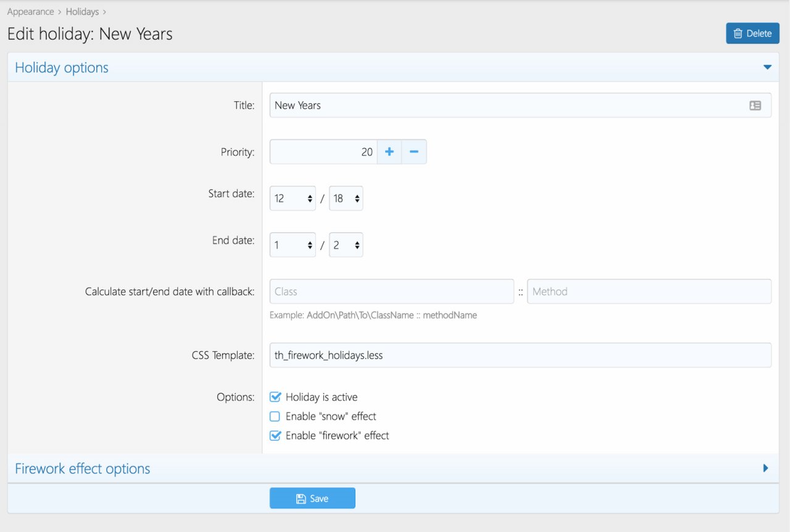Focus the CSS Template text field
Screen dimensions: 790x532
point(520,355)
